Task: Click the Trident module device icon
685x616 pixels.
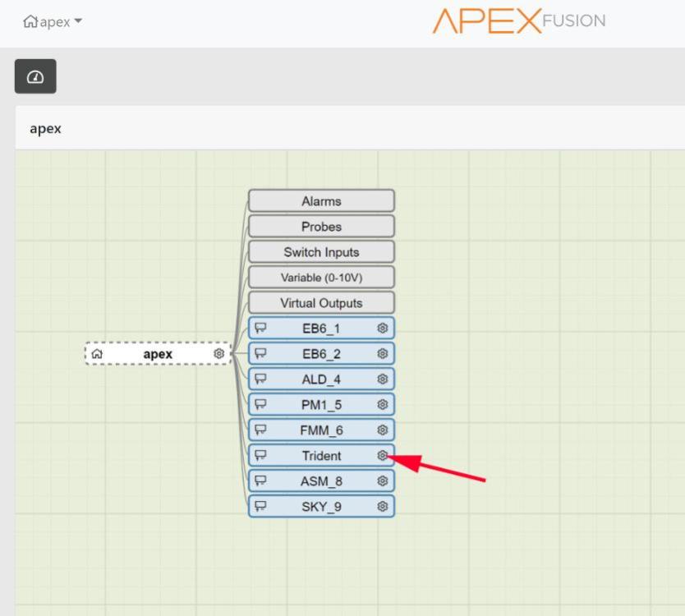Action: pyautogui.click(x=261, y=456)
